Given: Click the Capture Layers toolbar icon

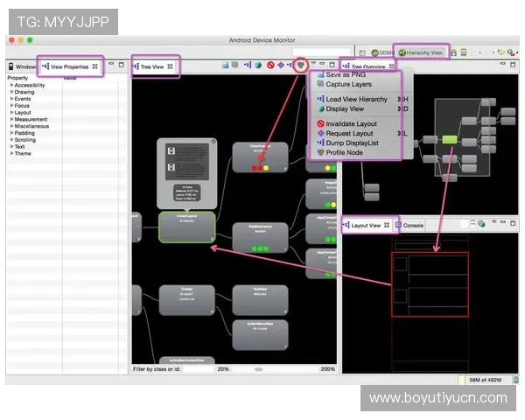Looking at the screenshot, I should pos(235,66).
